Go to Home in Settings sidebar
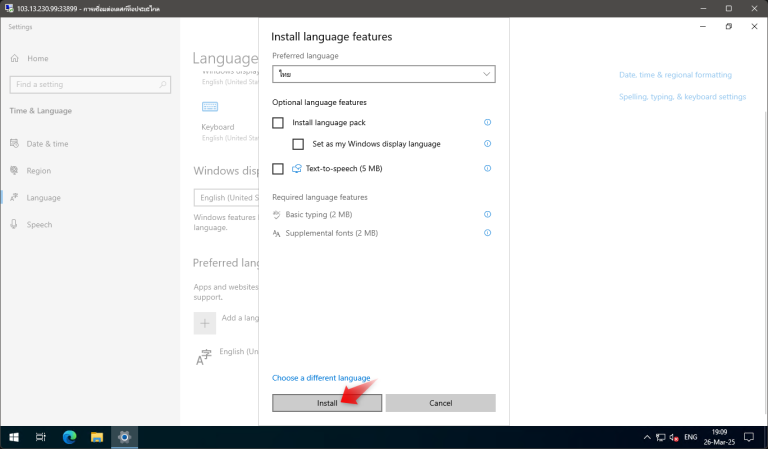This screenshot has width=768, height=449. pos(38,58)
